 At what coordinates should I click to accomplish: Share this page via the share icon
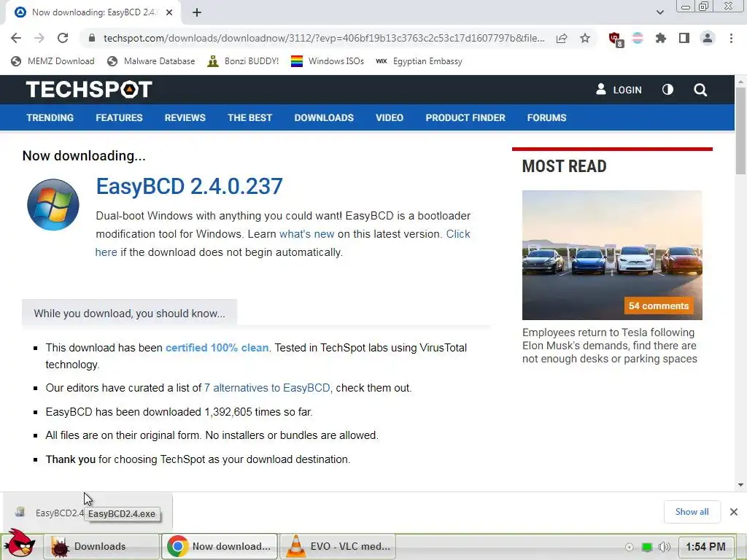click(x=562, y=38)
